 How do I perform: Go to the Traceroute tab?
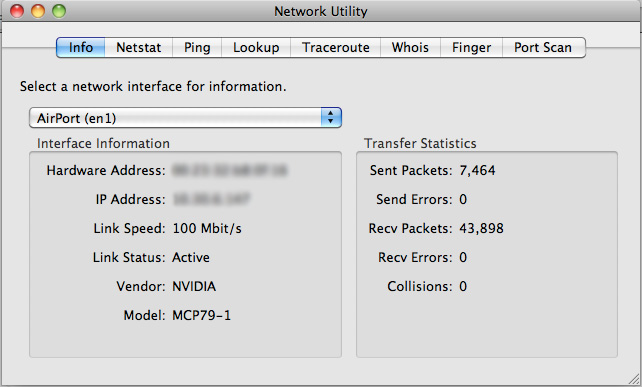(x=335, y=48)
